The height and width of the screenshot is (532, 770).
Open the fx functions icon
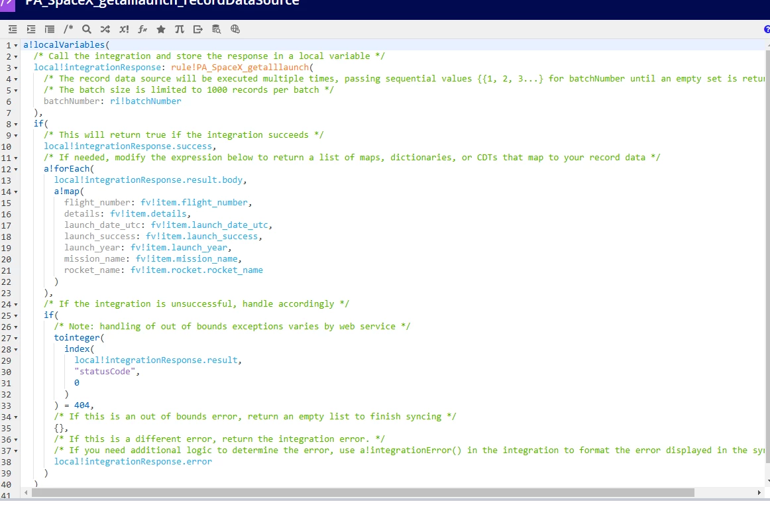point(142,29)
